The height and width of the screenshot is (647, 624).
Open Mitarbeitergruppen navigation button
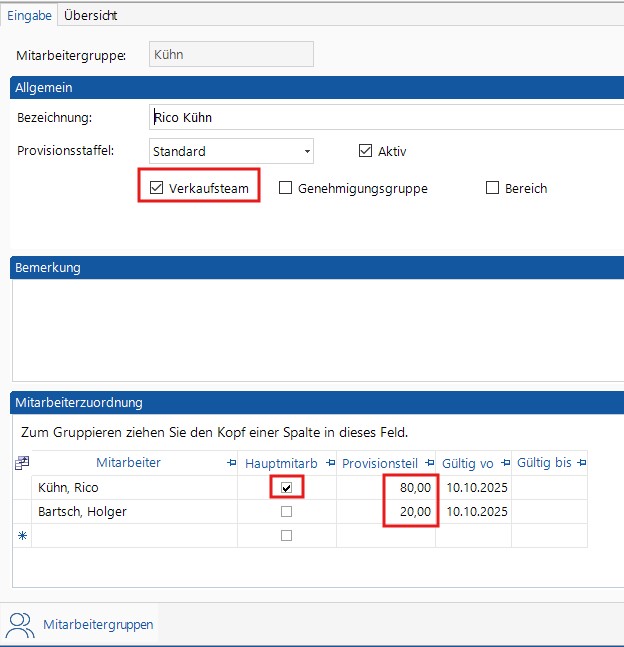(x=98, y=624)
